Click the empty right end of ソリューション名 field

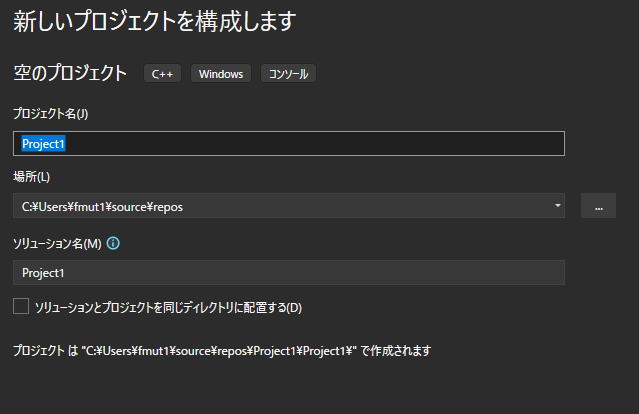pos(520,272)
